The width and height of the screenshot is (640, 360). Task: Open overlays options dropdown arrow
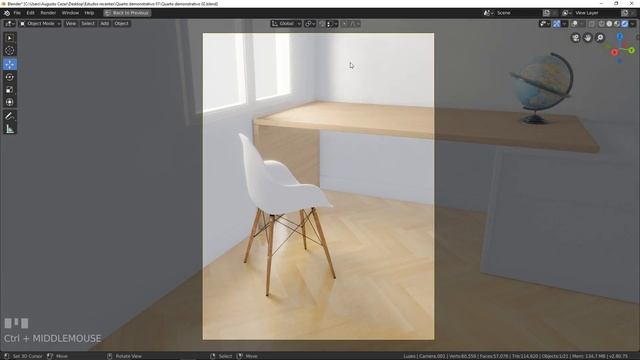coord(582,24)
